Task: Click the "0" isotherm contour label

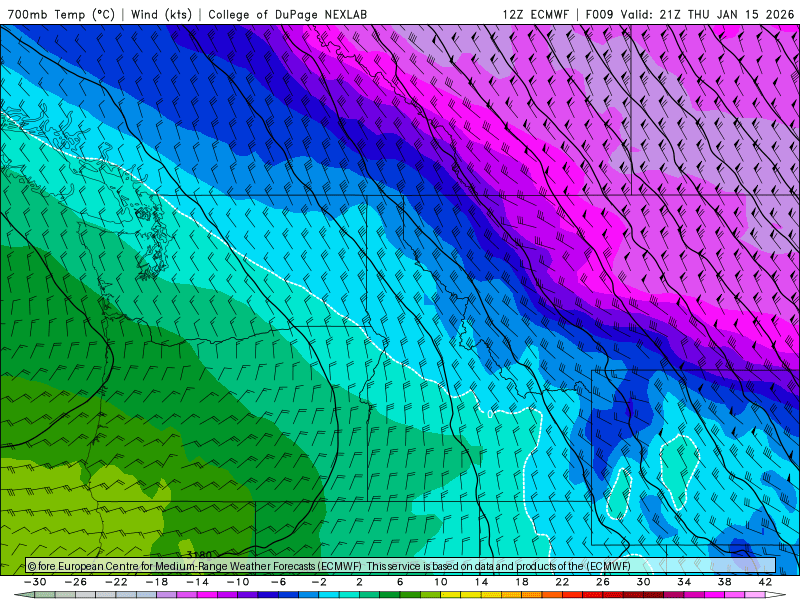Action: click(x=490, y=414)
